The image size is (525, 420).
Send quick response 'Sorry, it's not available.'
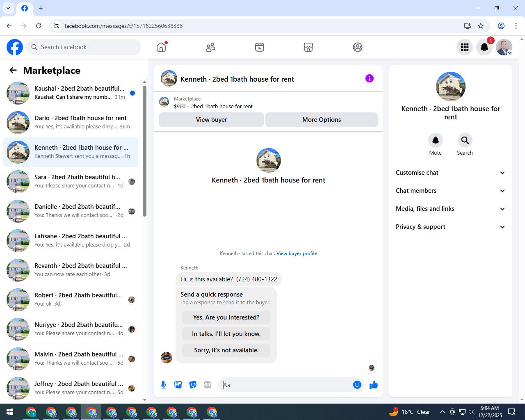tap(226, 350)
